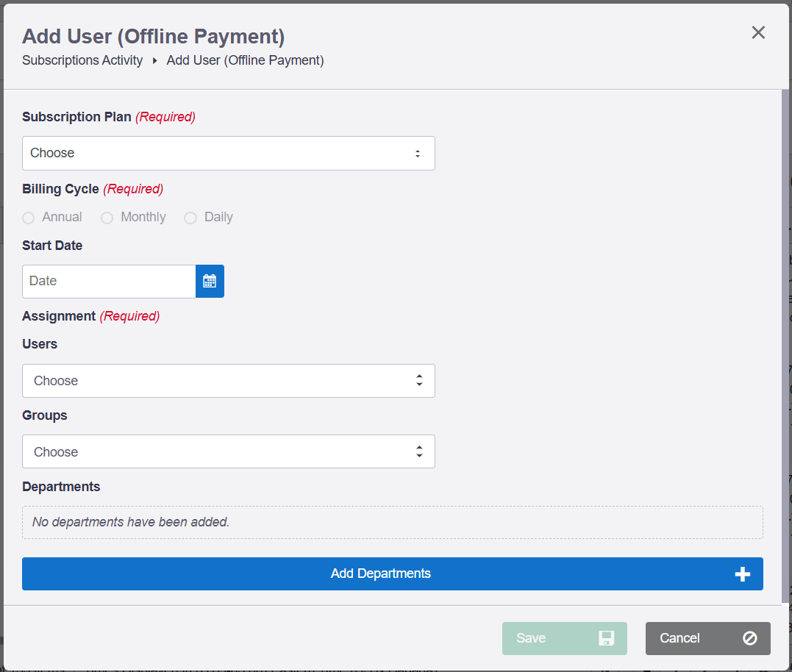Screen dimensions: 792x672
Task: Open the Users dropdown
Action: pos(228,380)
